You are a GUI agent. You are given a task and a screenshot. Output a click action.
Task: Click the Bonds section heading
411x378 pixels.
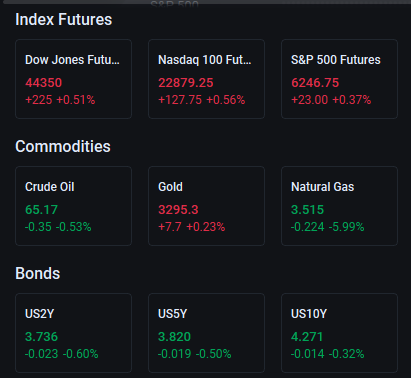tap(38, 273)
